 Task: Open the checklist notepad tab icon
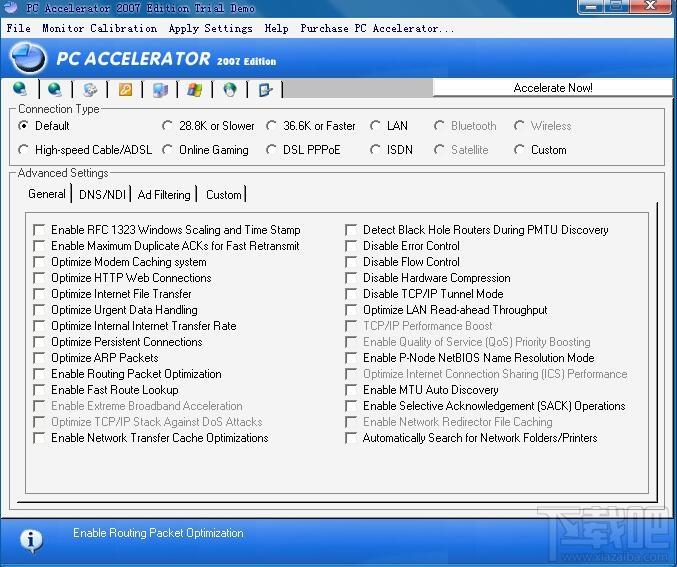pos(265,89)
